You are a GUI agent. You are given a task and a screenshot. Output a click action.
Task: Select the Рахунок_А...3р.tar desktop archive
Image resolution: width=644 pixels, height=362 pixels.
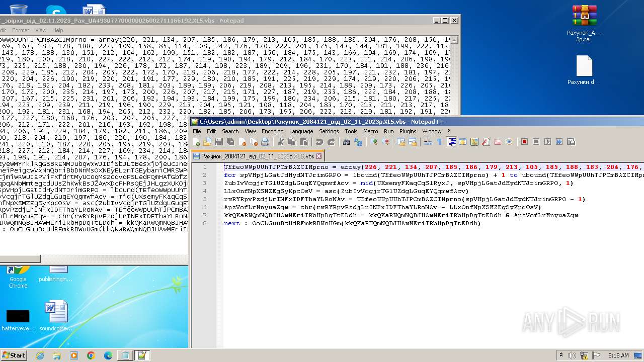click(x=584, y=23)
